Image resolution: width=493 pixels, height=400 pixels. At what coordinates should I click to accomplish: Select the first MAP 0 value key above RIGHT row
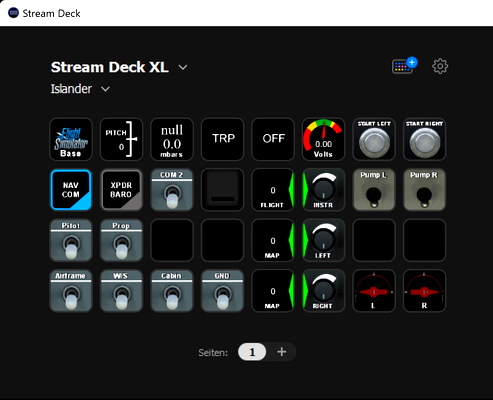273,240
